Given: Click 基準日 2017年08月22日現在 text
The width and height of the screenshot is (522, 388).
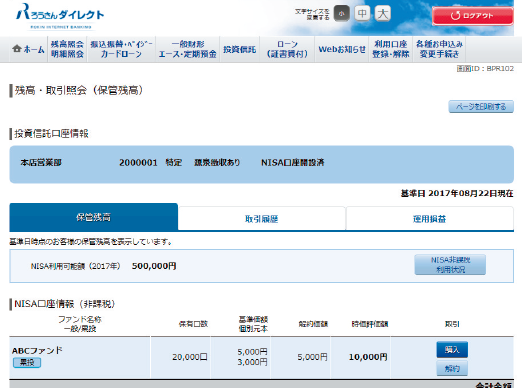Looking at the screenshot, I should 457,193.
